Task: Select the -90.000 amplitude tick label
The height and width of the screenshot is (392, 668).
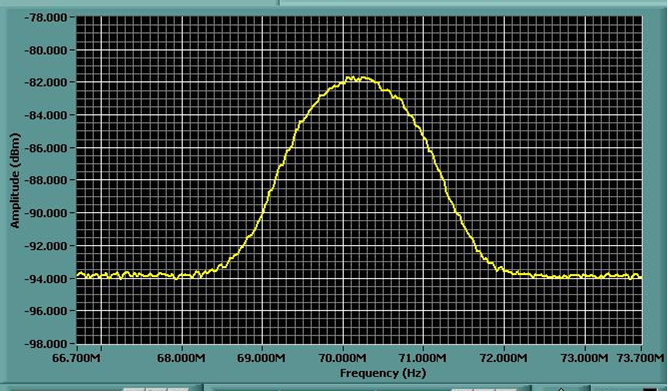Action: [x=46, y=213]
